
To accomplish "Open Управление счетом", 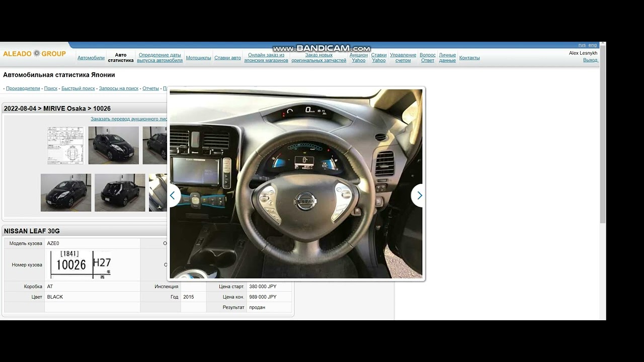I will pos(403,58).
